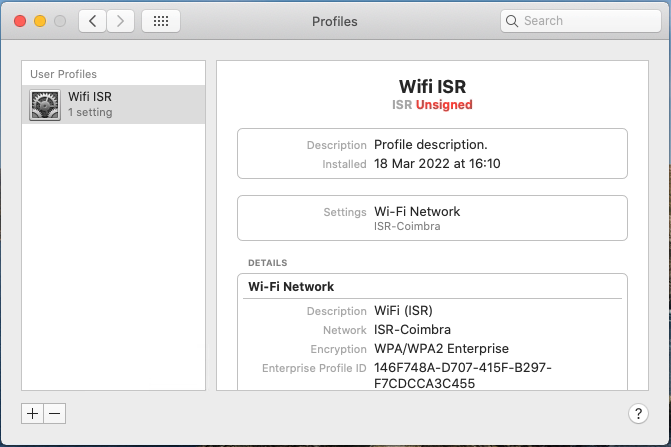This screenshot has height=447, width=671.
Task: Remove the selected profile with the minus button
Action: [x=55, y=414]
